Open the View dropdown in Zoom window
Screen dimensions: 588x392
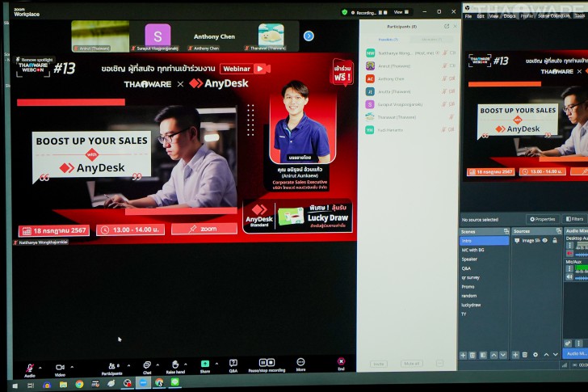point(401,12)
